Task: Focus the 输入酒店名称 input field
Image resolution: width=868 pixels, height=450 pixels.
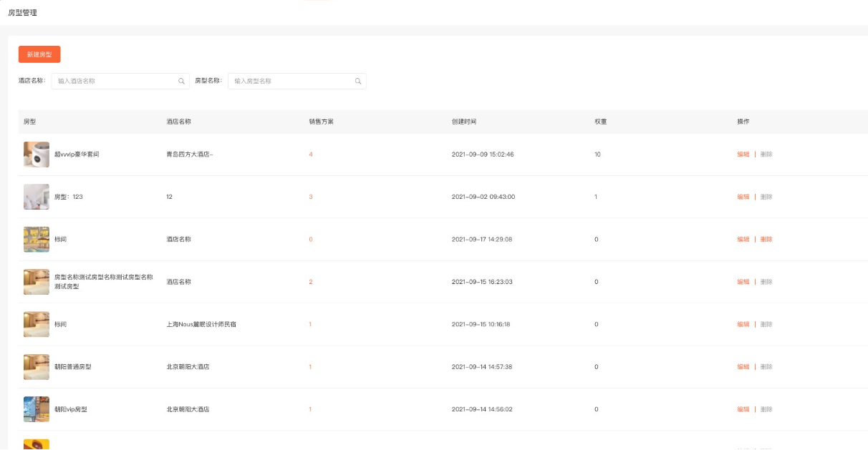Action: pos(120,81)
